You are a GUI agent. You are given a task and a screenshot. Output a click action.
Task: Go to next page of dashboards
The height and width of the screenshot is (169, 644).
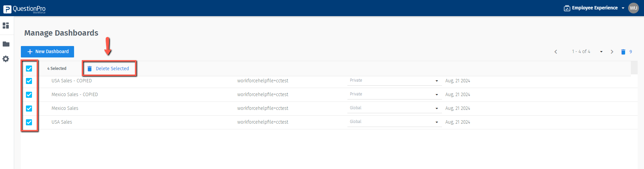coord(612,52)
